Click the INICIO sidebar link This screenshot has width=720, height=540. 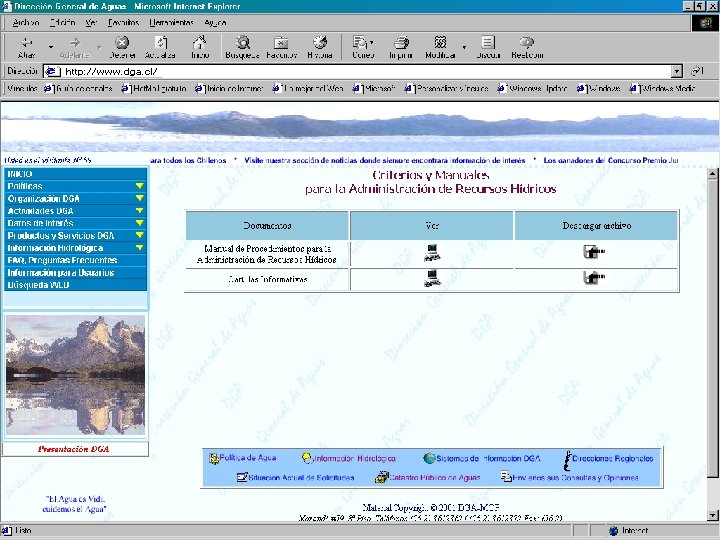(x=20, y=174)
